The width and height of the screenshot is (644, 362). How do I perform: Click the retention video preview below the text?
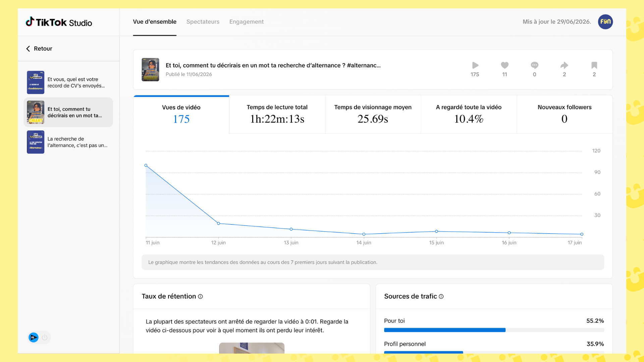click(252, 348)
